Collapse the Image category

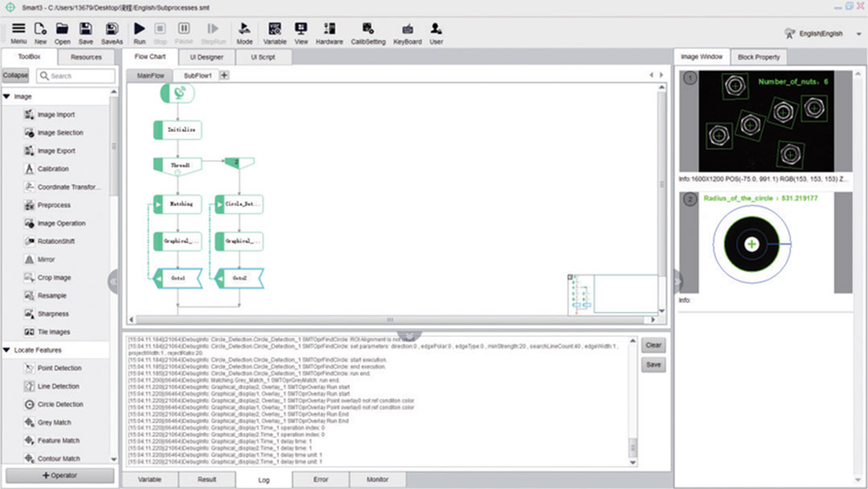pos(7,96)
